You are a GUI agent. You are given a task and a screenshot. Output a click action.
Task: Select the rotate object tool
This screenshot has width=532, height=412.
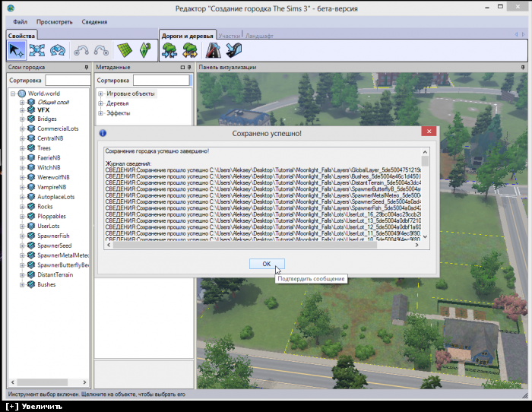[x=59, y=50]
